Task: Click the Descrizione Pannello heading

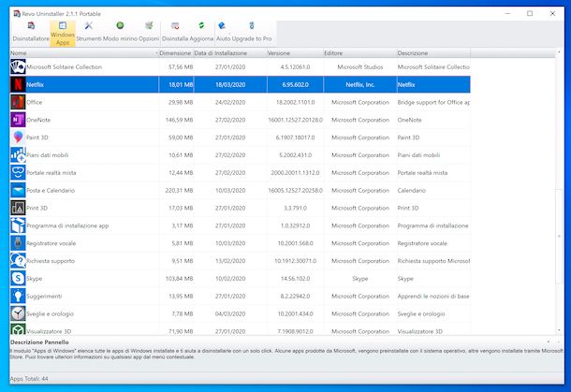Action: pyautogui.click(x=39, y=342)
